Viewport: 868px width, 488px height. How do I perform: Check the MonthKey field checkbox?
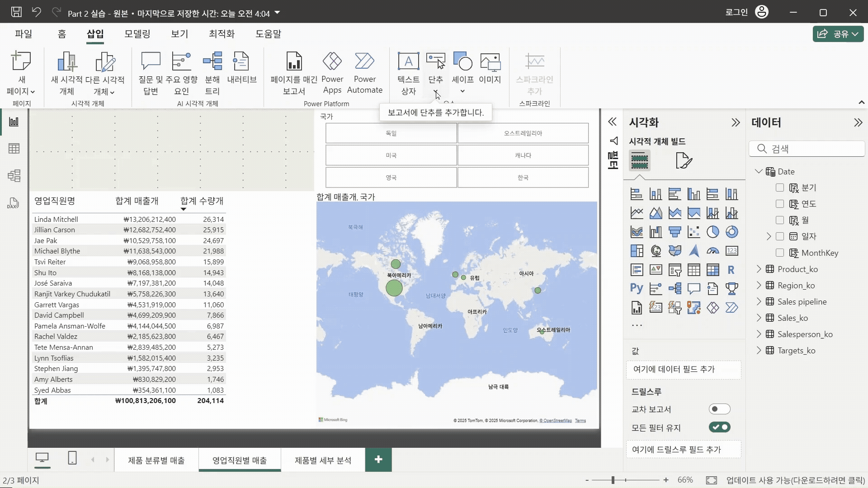779,253
